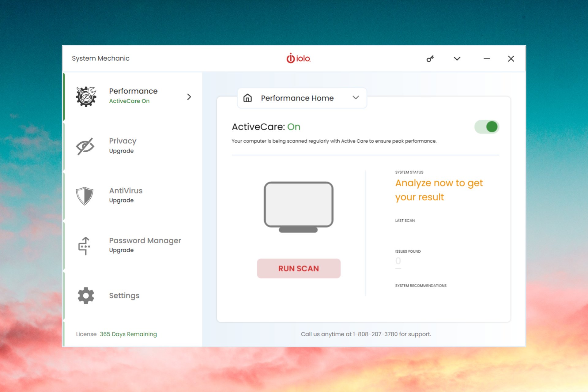Turn off the ActiveCare toggle switch
The height and width of the screenshot is (392, 588).
click(x=487, y=127)
